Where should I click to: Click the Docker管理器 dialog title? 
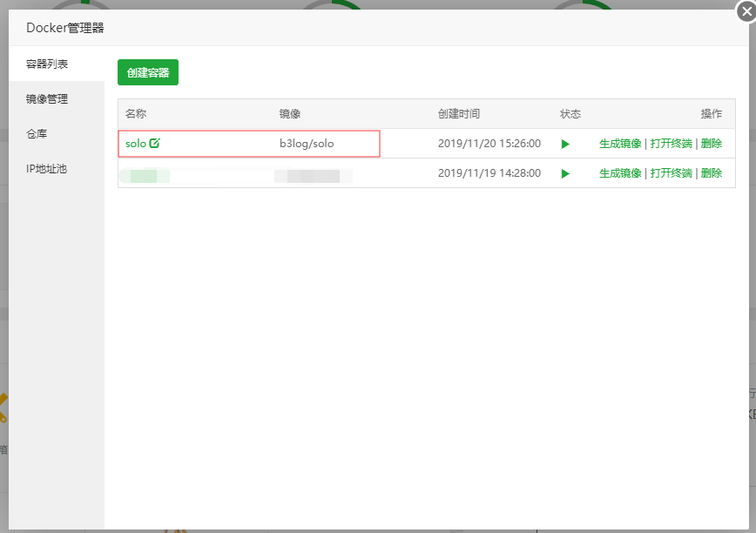pyautogui.click(x=65, y=28)
